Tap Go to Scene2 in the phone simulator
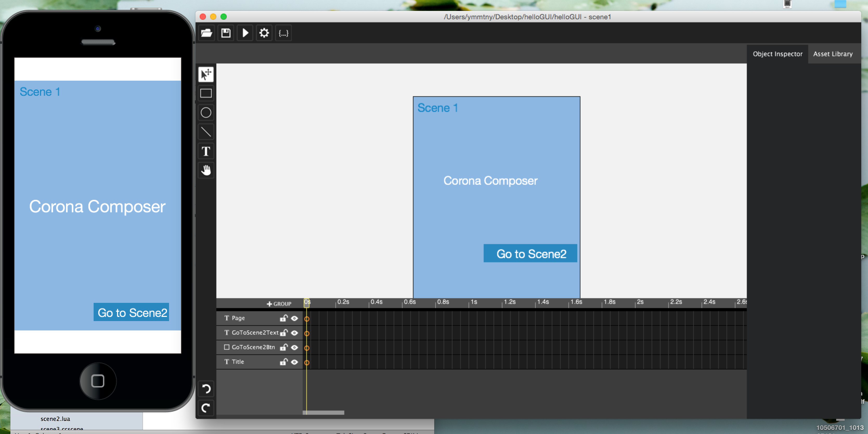Screen dimensions: 868x434 click(x=131, y=312)
